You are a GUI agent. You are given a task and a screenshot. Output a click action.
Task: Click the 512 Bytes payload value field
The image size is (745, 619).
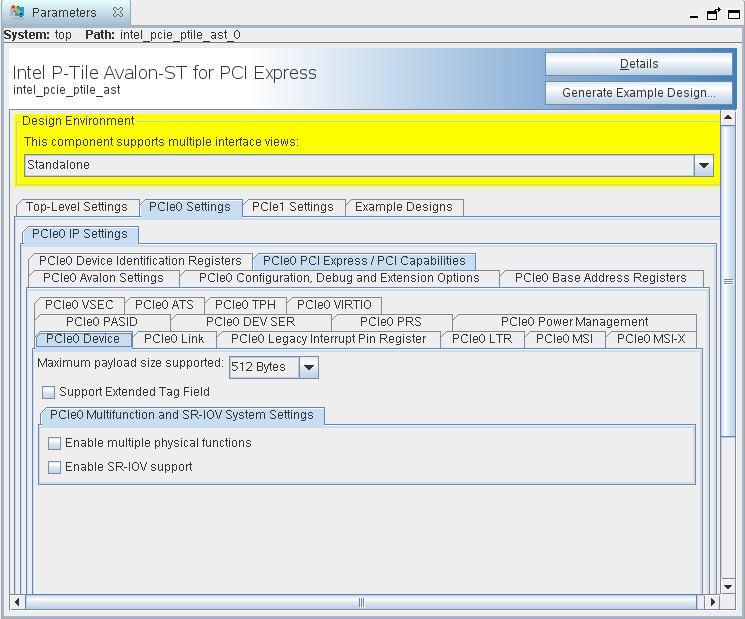pos(264,367)
